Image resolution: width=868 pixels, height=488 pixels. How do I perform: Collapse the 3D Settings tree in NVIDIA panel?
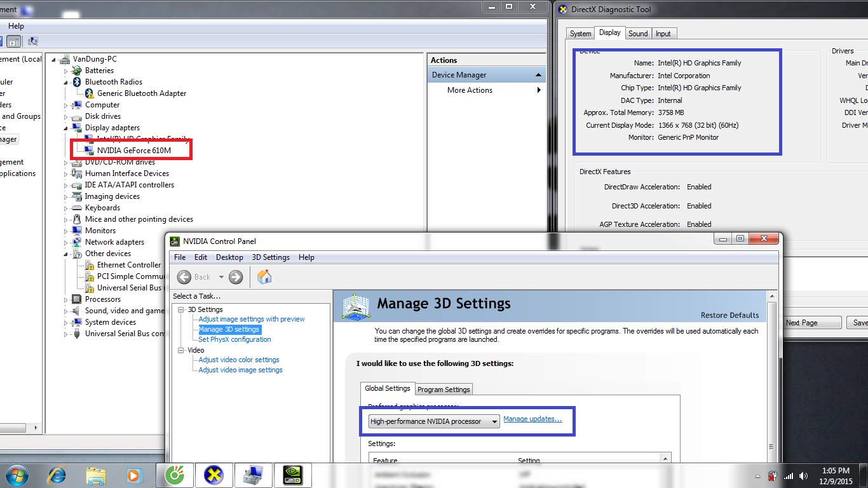coord(181,309)
